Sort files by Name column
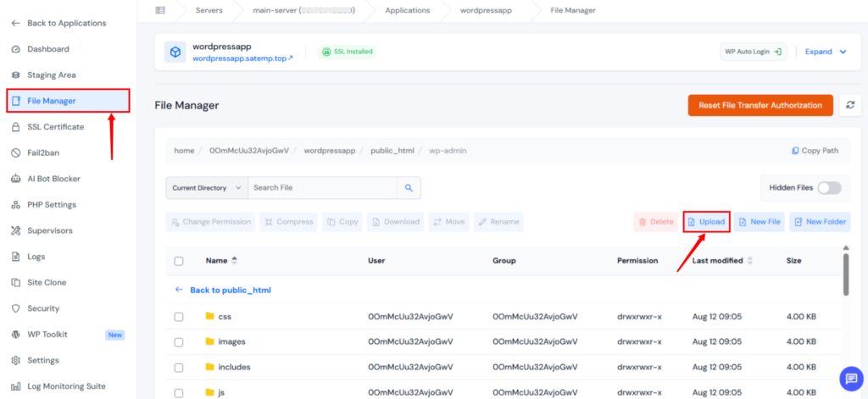Screen dimensions: 868x399 (221, 261)
